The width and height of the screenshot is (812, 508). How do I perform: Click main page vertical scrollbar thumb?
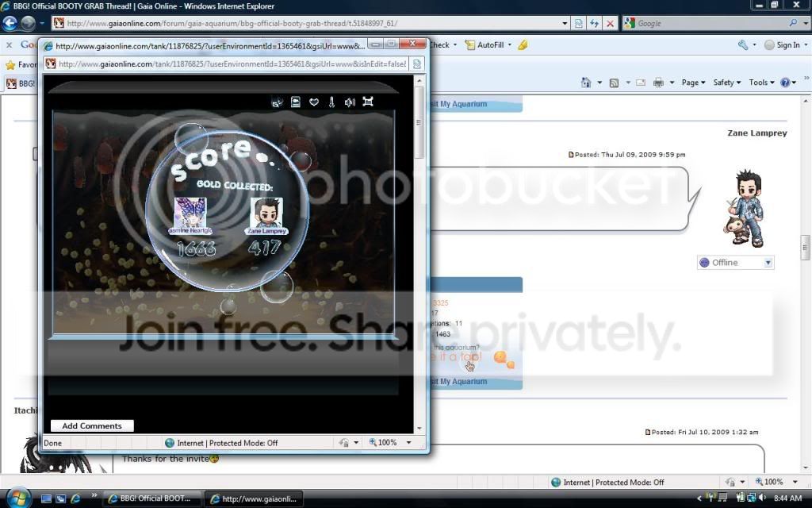pyautogui.click(x=806, y=248)
